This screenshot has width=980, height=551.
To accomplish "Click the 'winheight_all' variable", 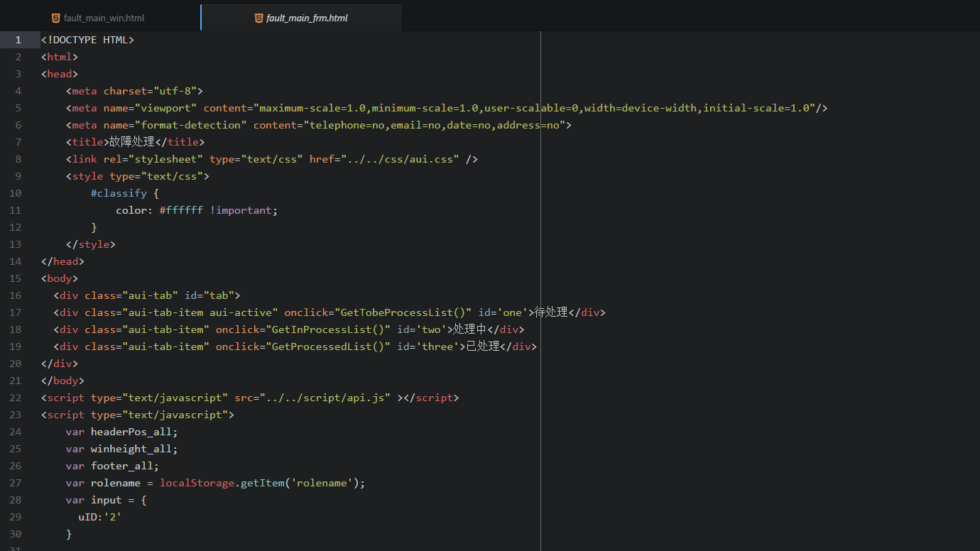I will tap(131, 449).
